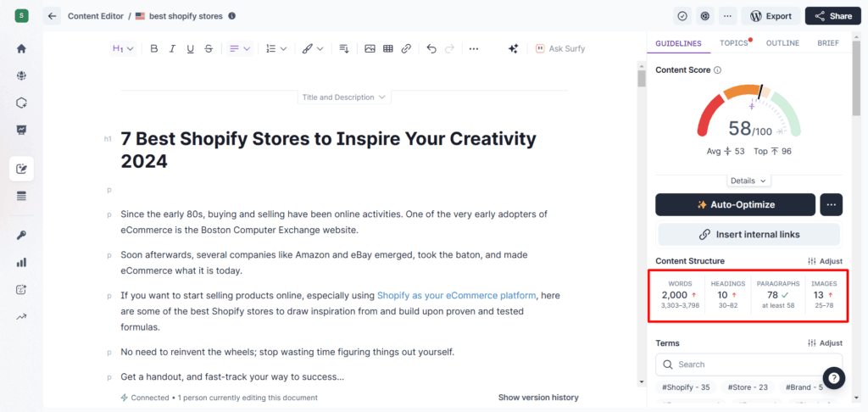868x412 pixels.
Task: Undo the last edit
Action: pos(431,48)
